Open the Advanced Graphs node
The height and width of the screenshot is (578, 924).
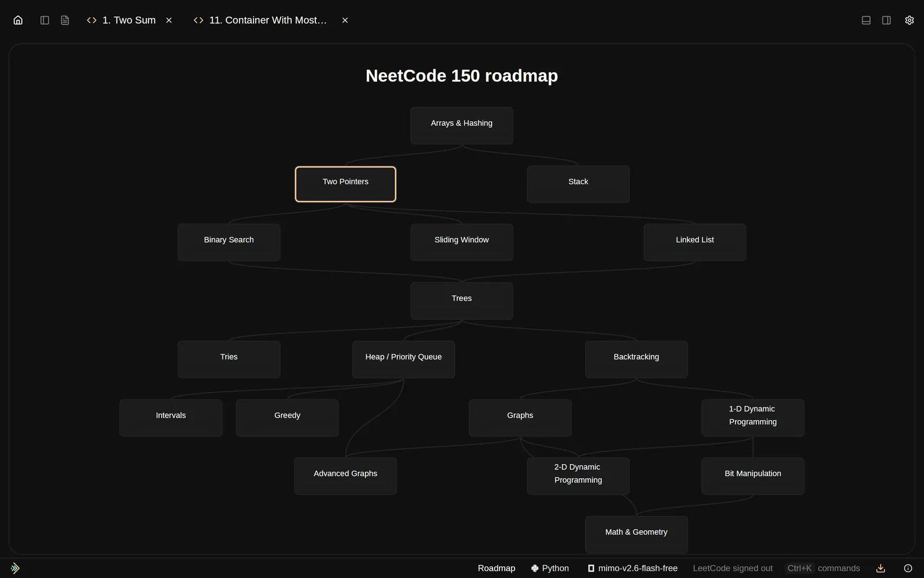(x=345, y=476)
